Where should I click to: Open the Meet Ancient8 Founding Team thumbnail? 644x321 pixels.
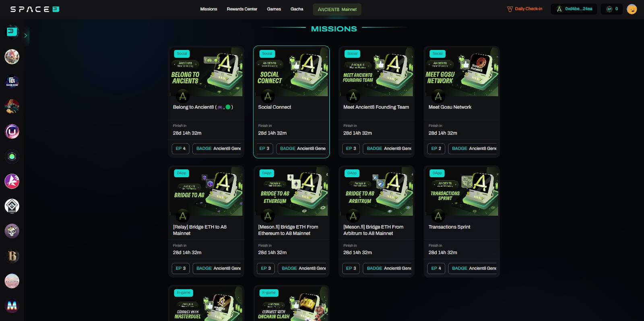[x=377, y=72]
